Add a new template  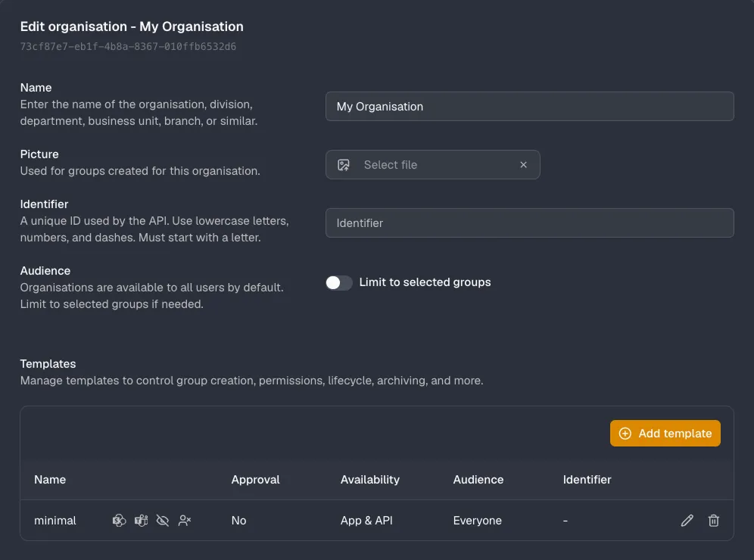[x=665, y=433]
